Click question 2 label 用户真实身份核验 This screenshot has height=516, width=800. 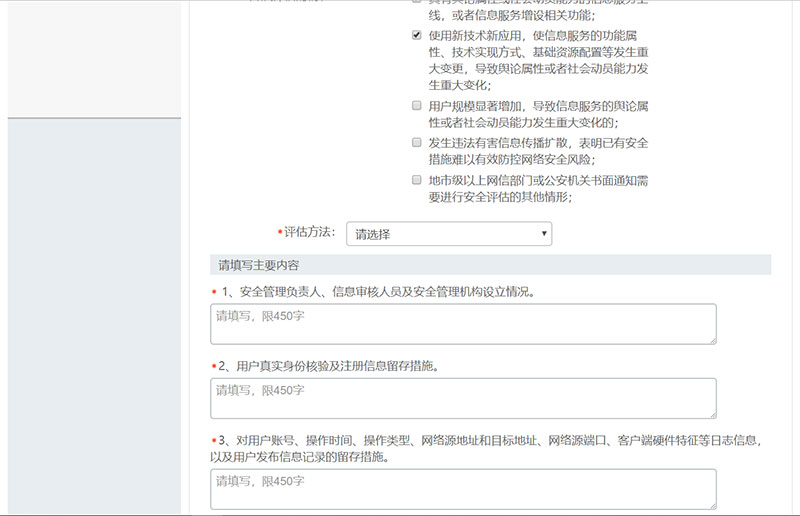tap(329, 366)
